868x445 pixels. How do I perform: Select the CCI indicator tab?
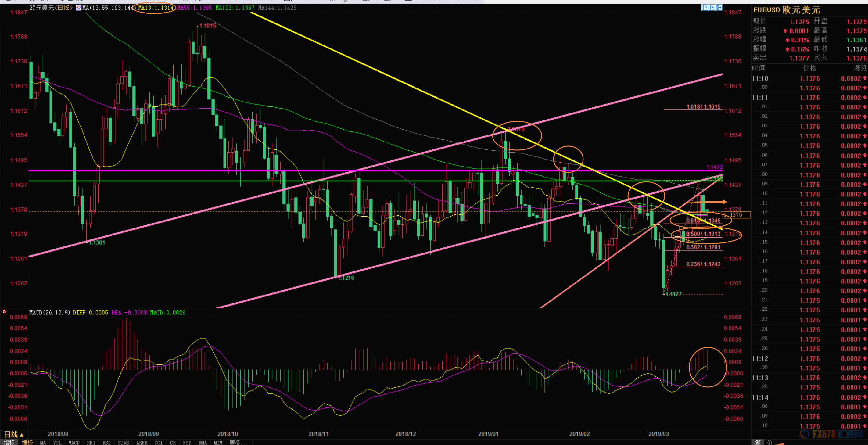coord(158,443)
